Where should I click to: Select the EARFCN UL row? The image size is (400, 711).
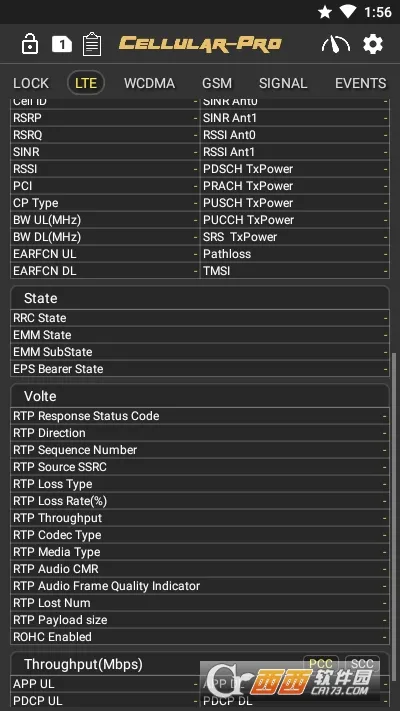click(x=105, y=254)
